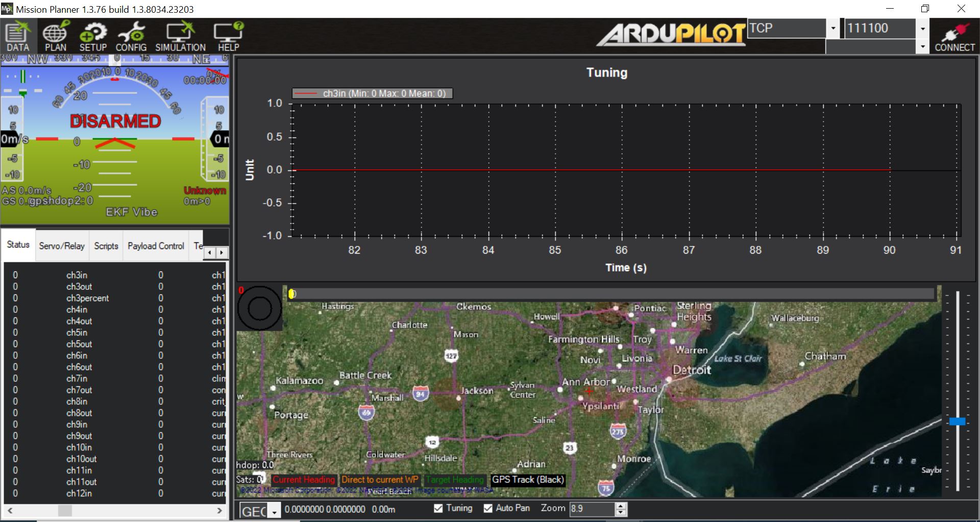Click the Current Heading legend label

point(304,480)
